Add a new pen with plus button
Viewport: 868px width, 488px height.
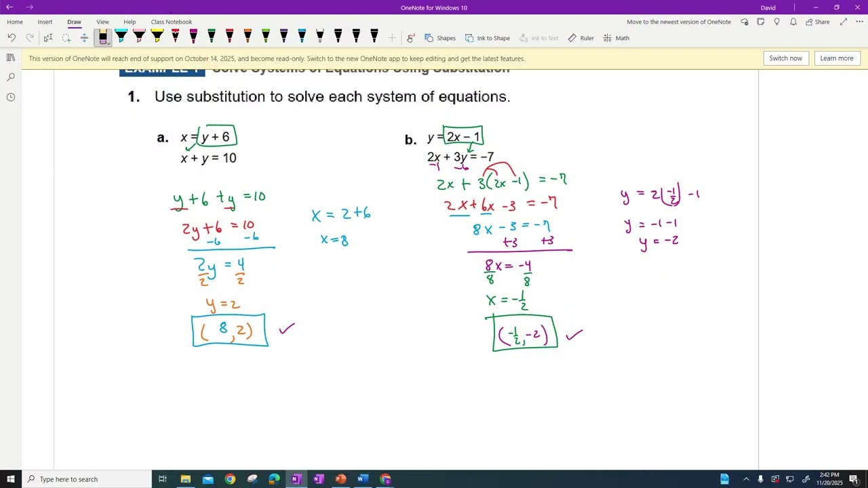tap(392, 38)
